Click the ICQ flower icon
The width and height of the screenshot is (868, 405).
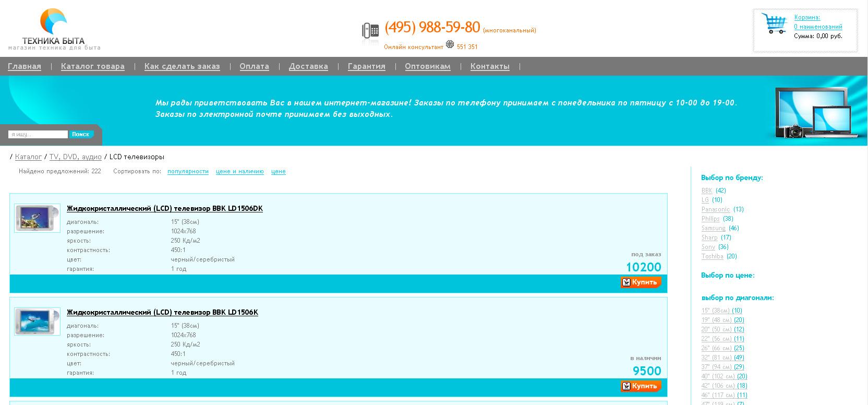(x=450, y=45)
